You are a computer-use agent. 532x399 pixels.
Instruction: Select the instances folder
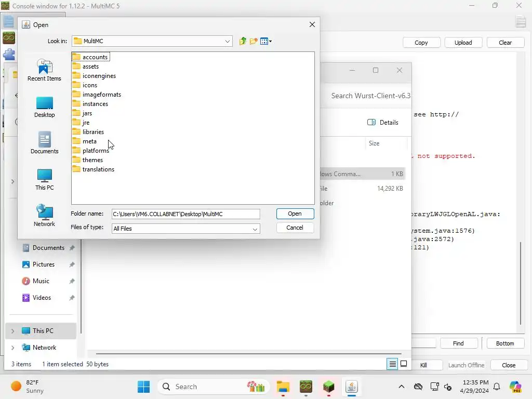pyautogui.click(x=90, y=104)
